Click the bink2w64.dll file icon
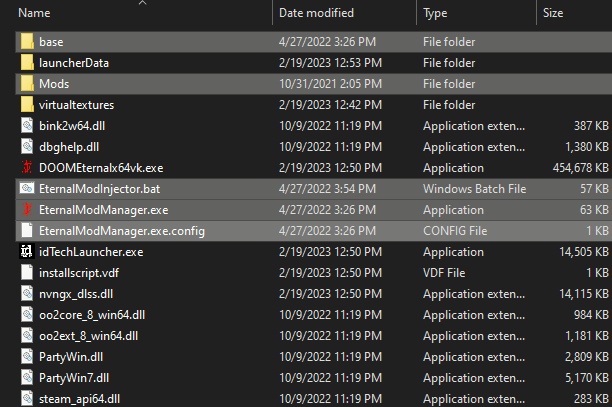The image size is (612, 407). pos(27,125)
